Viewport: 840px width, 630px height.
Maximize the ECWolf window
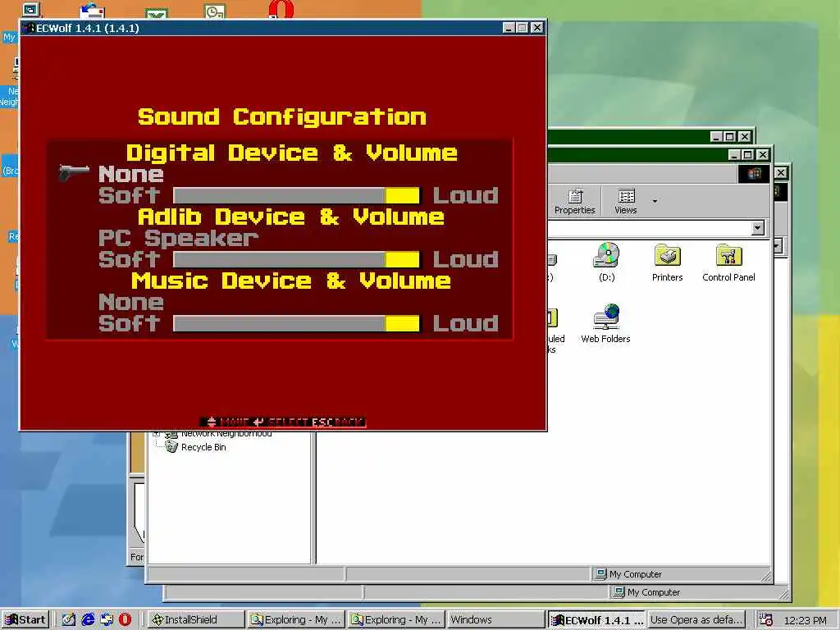click(x=523, y=28)
